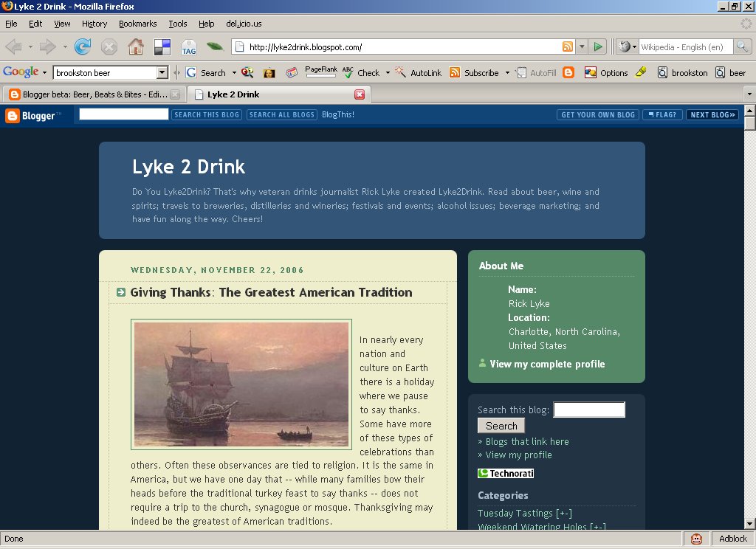Open Blogs that link here link
Image resolution: width=756 pixels, height=549 pixels.
pyautogui.click(x=527, y=441)
